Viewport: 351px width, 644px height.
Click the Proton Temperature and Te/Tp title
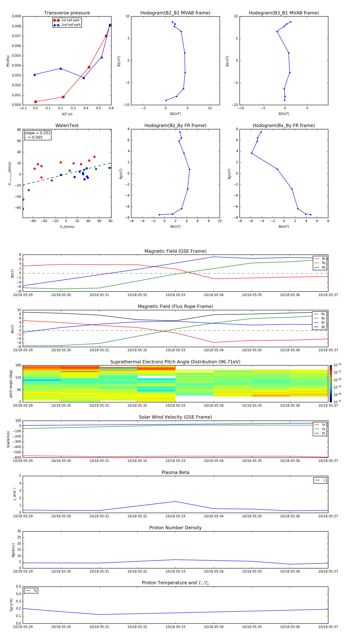175,583
